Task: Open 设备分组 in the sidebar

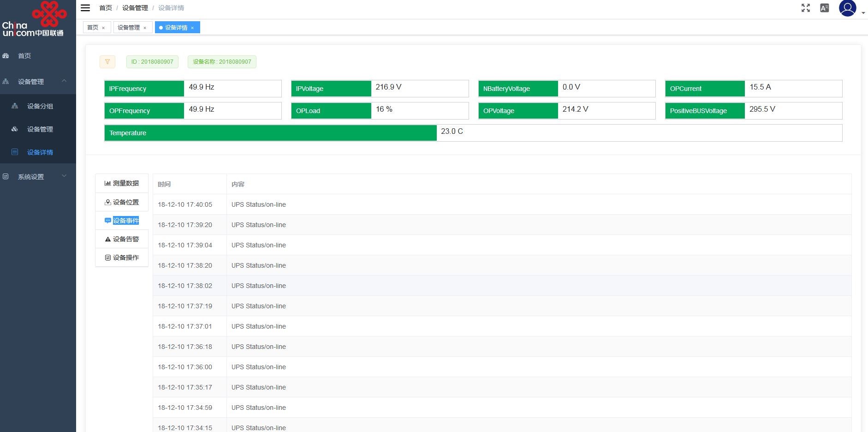Action: pos(40,106)
